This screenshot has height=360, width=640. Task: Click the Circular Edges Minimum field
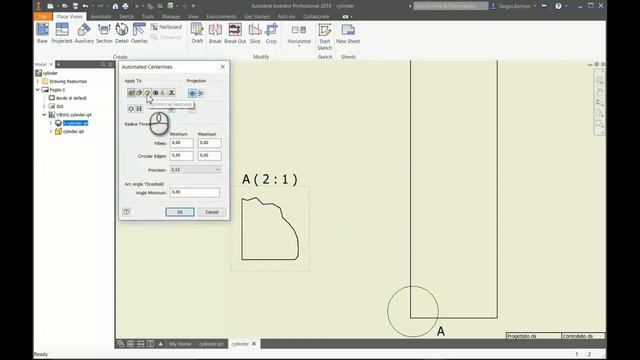pyautogui.click(x=182, y=156)
